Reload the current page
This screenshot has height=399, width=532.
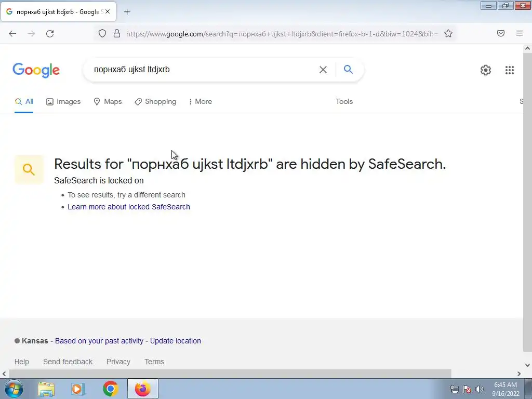click(50, 34)
